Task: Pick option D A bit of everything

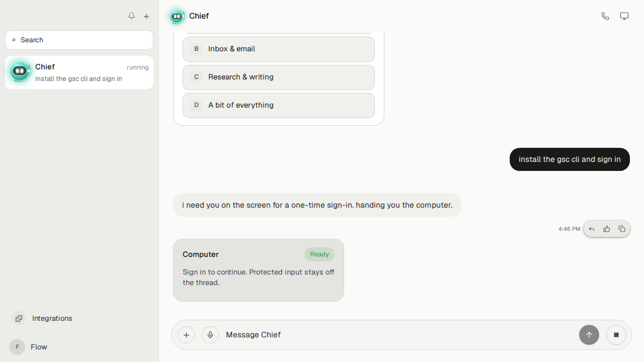Action: pyautogui.click(x=279, y=106)
